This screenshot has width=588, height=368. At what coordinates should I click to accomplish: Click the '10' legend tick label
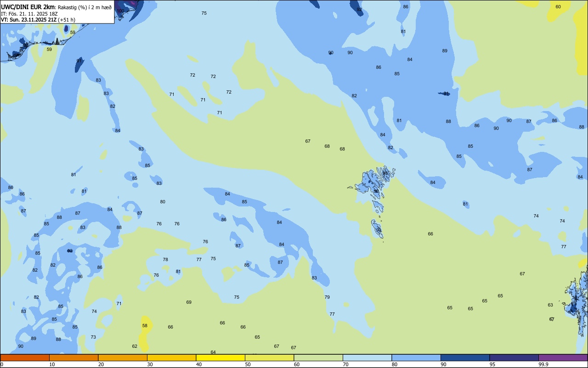[52, 364]
